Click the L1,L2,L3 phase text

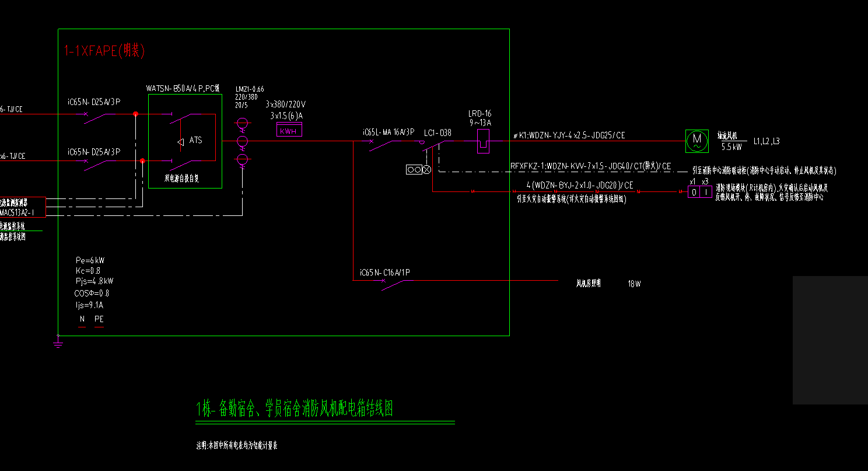(766, 141)
